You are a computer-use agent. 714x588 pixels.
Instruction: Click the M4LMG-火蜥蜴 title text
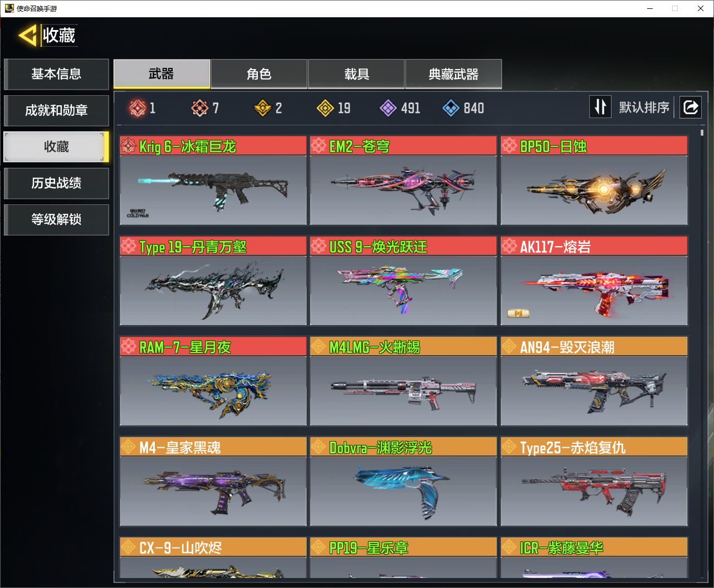pyautogui.click(x=375, y=347)
